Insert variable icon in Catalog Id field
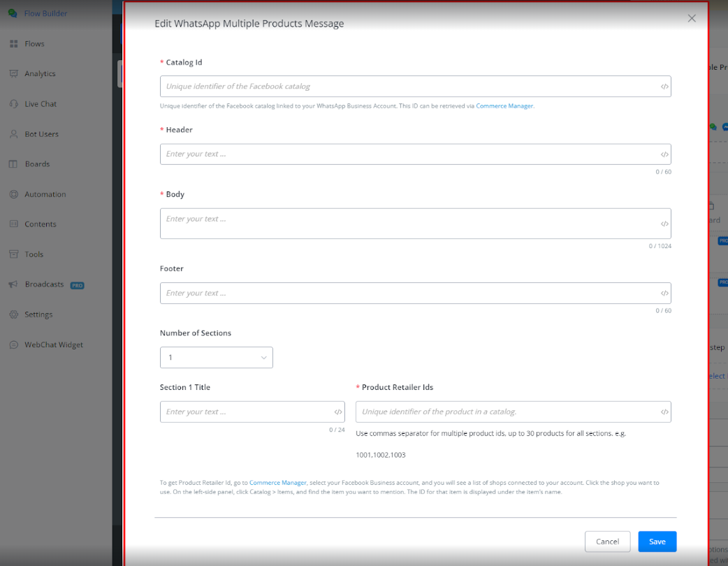Viewport: 728px width, 566px height. coord(664,87)
